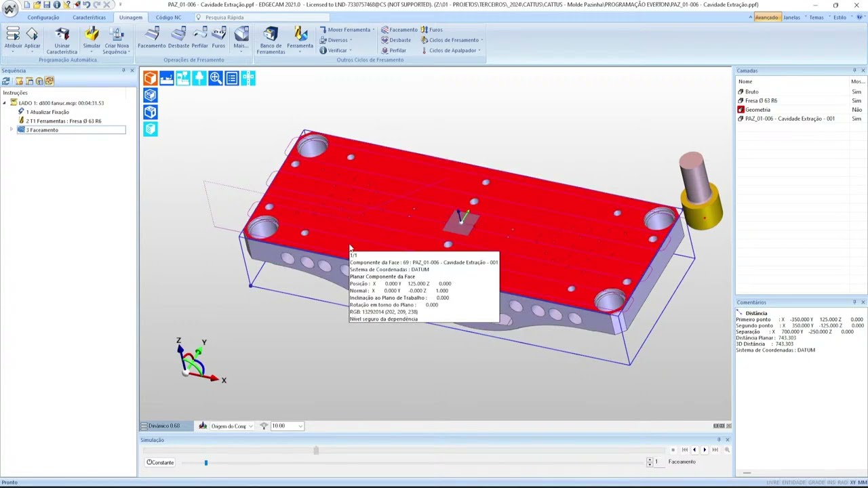
Task: Click the refresh icon in Sequência panel
Action: click(x=6, y=81)
